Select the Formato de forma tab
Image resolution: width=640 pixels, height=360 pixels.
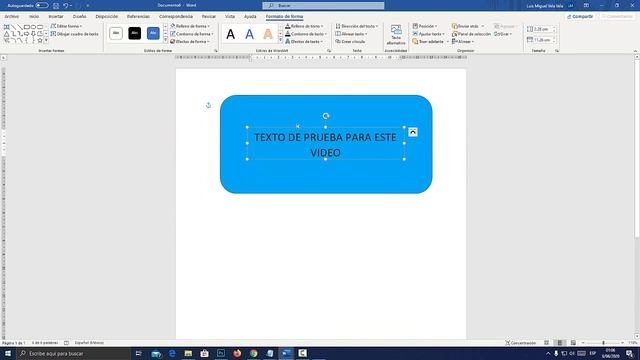click(x=284, y=16)
